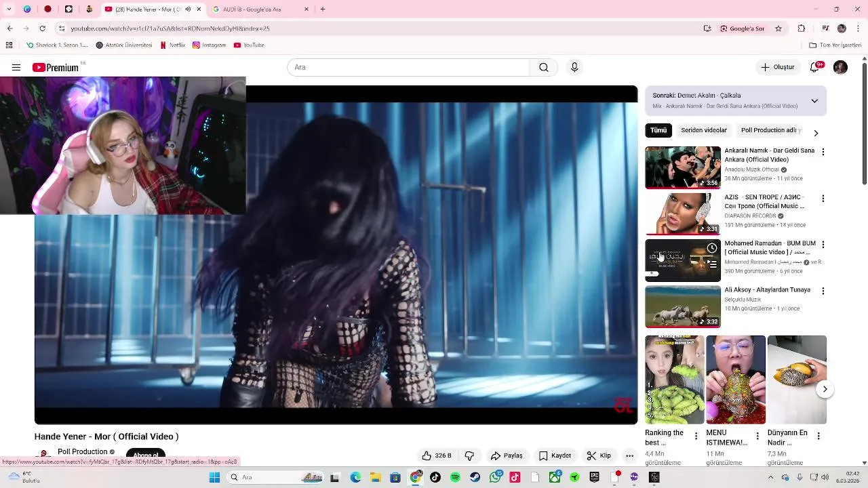Image resolution: width=868 pixels, height=488 pixels.
Task: Add BUM BUM to Watch Later clock
Action: pos(711,248)
